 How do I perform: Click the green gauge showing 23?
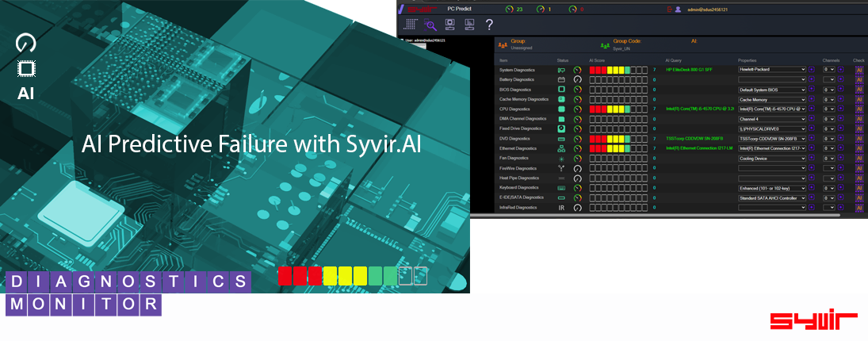[510, 10]
